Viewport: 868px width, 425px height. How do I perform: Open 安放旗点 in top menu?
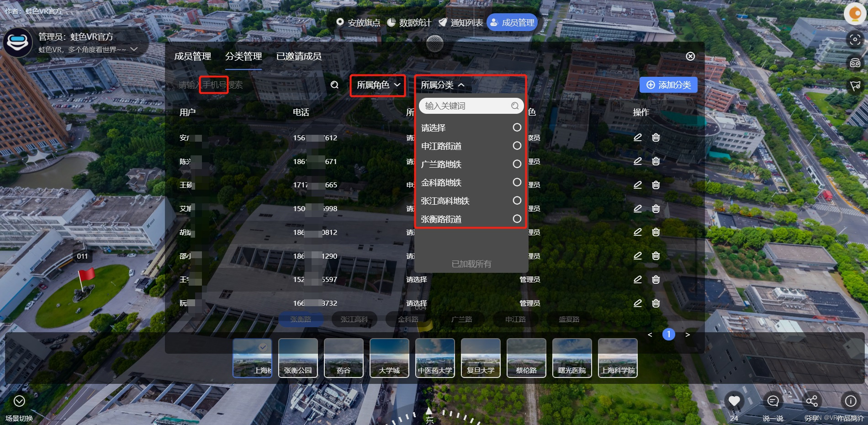358,22
